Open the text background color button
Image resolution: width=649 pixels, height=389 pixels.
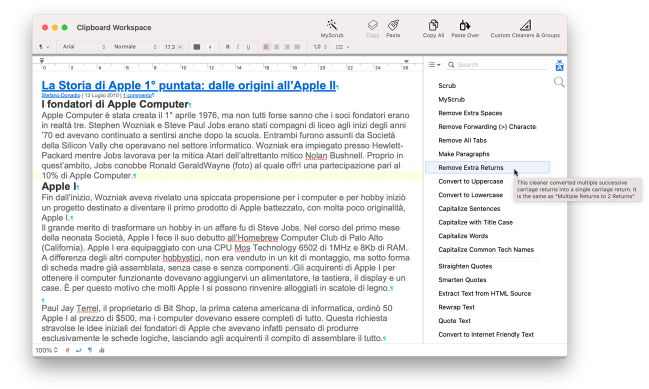[210, 47]
